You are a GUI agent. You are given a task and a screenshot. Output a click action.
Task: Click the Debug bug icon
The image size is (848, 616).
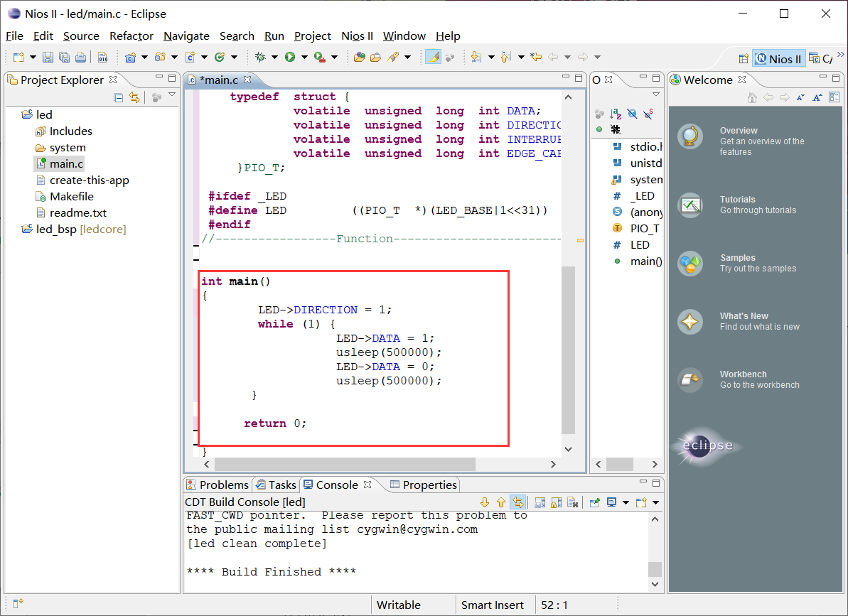coord(260,58)
